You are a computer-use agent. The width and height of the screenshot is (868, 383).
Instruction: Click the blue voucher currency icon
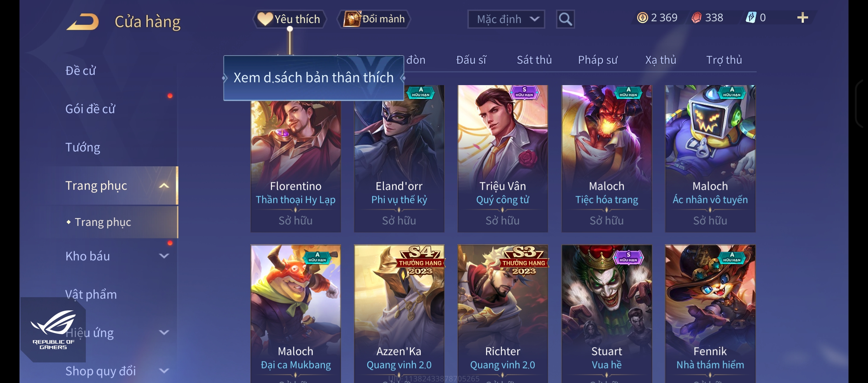(x=751, y=18)
